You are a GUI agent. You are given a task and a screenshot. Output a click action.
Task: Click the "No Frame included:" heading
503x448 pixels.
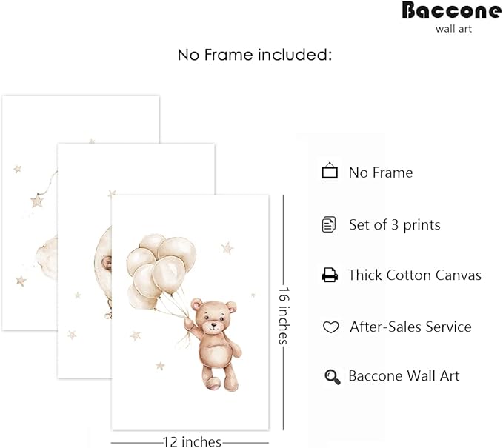click(x=254, y=55)
